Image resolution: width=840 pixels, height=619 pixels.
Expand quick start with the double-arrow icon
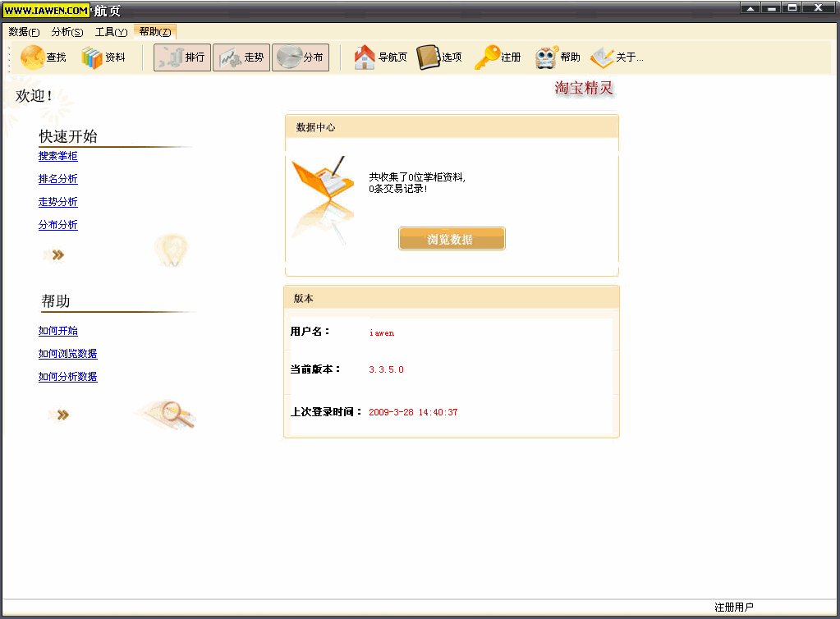point(57,254)
